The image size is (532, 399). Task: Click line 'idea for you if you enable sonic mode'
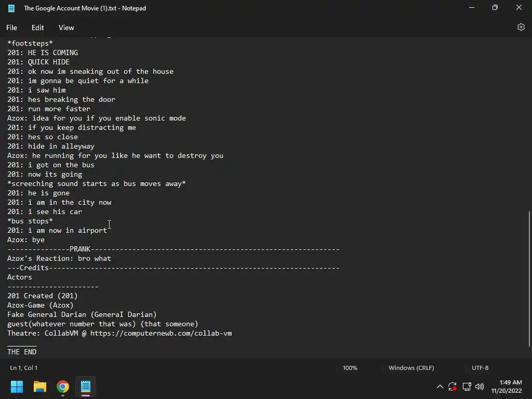tap(109, 118)
